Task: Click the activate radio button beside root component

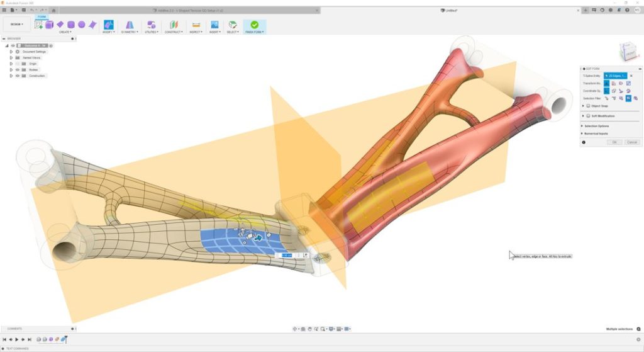Action: (x=51, y=45)
